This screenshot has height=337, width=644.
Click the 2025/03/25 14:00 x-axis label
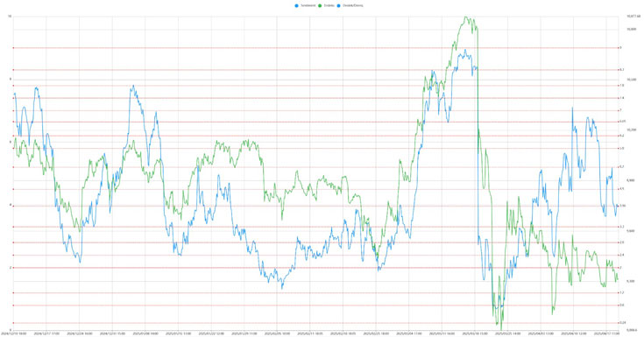507,333
